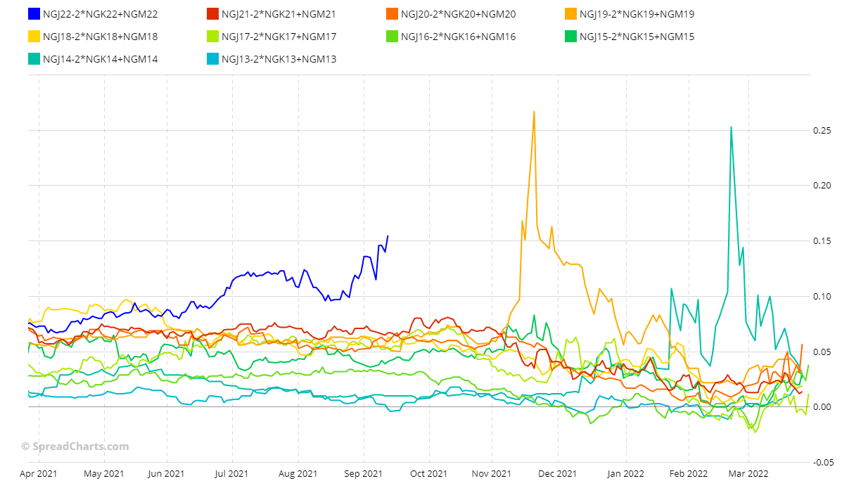The image size is (868, 488).
Task: Click the tall teal NGJ14 spike peak
Action: [731, 127]
